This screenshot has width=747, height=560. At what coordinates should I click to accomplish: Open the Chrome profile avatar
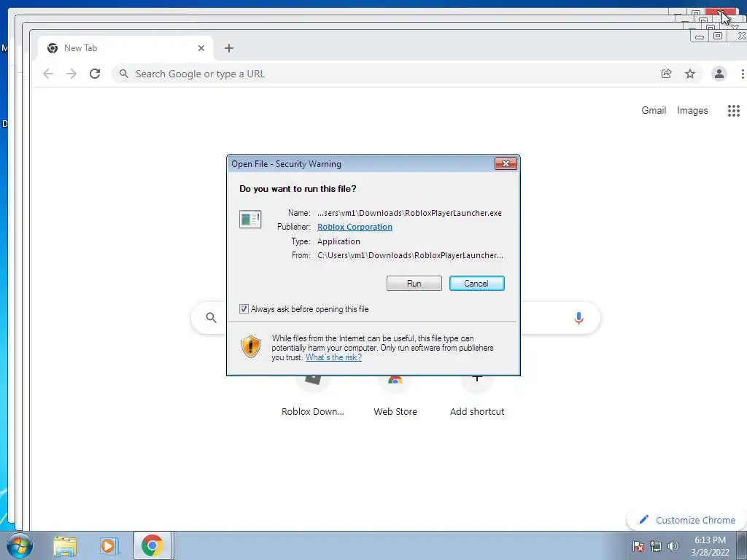[x=719, y=74]
